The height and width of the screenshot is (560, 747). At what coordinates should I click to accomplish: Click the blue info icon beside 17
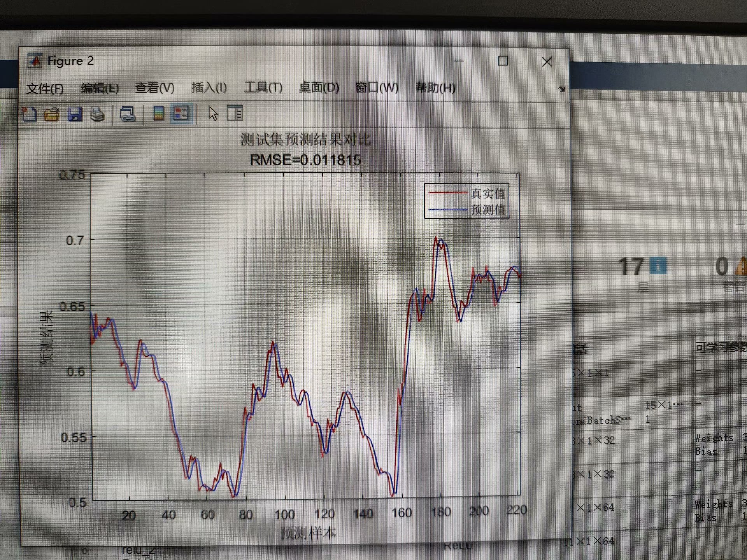(658, 266)
